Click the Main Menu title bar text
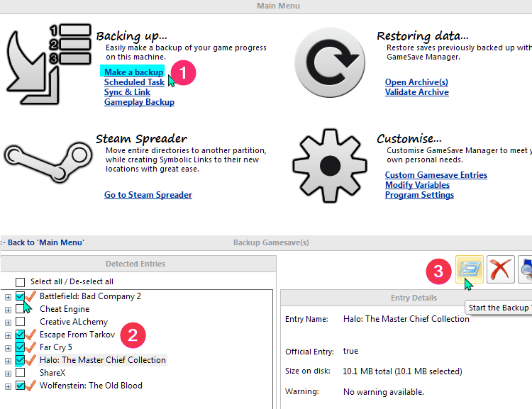 (278, 6)
